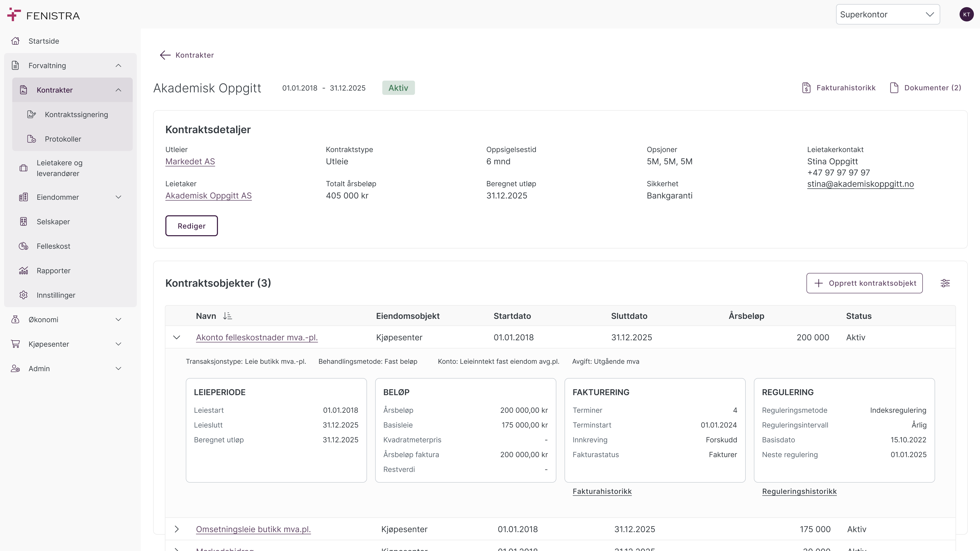Click the Bankgaranti security value

pyautogui.click(x=670, y=196)
